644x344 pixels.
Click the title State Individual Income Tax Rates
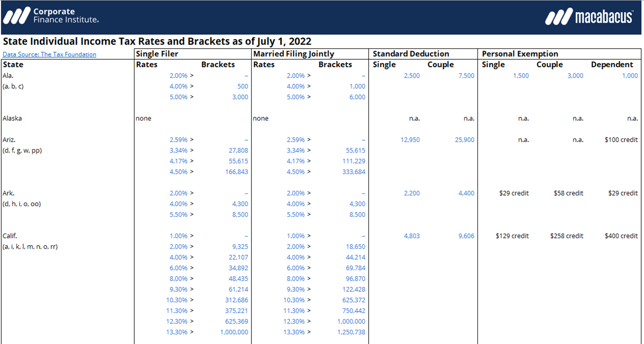pos(157,41)
